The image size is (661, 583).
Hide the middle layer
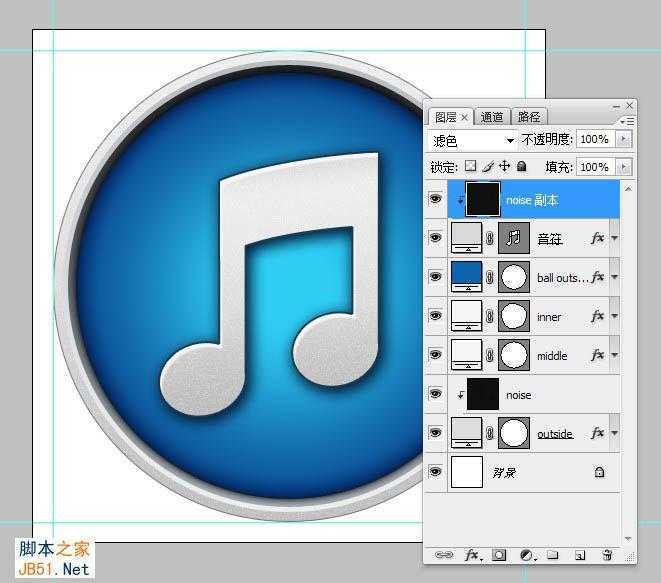click(435, 355)
